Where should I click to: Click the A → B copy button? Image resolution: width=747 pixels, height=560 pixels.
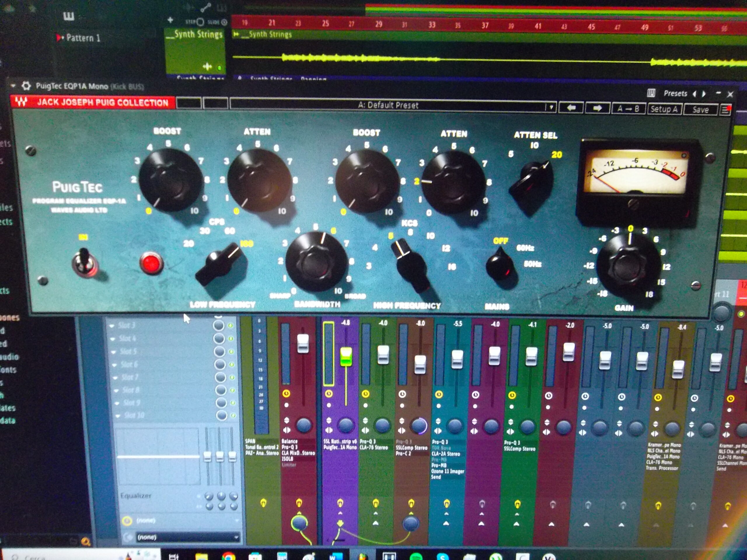pos(628,109)
